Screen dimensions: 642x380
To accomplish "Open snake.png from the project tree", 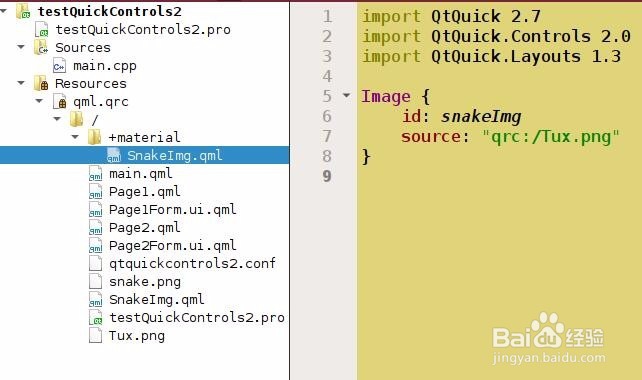I will (x=145, y=282).
